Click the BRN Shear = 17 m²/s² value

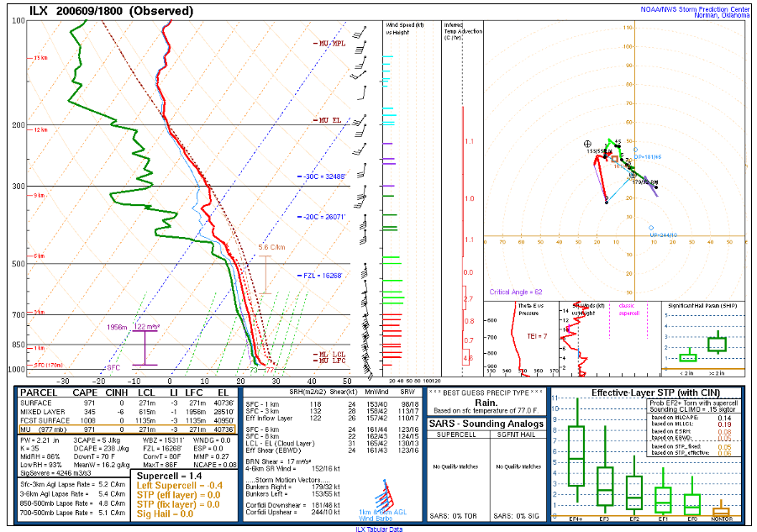pos(277,461)
